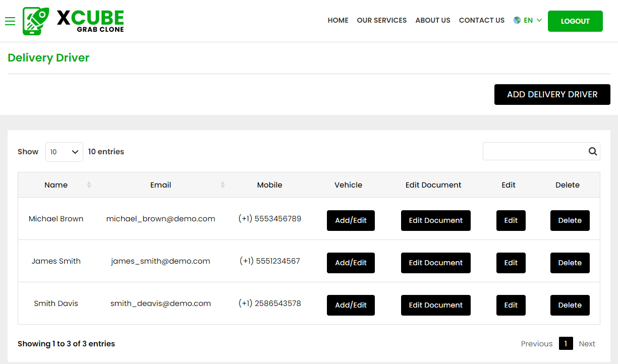Open the Show entries count dropdown
Screen dimensions: 618x364
64,152
